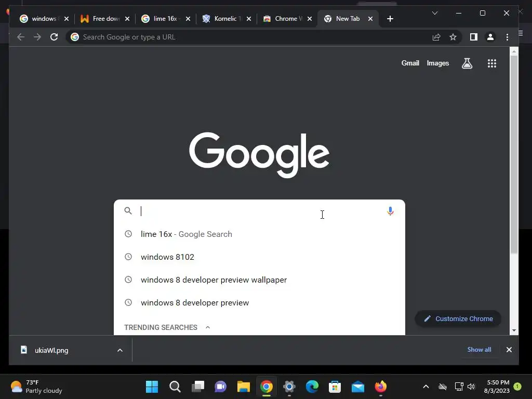Screen dimensions: 532x399
Task: Open a new tab with the plus button
Action: (x=390, y=19)
